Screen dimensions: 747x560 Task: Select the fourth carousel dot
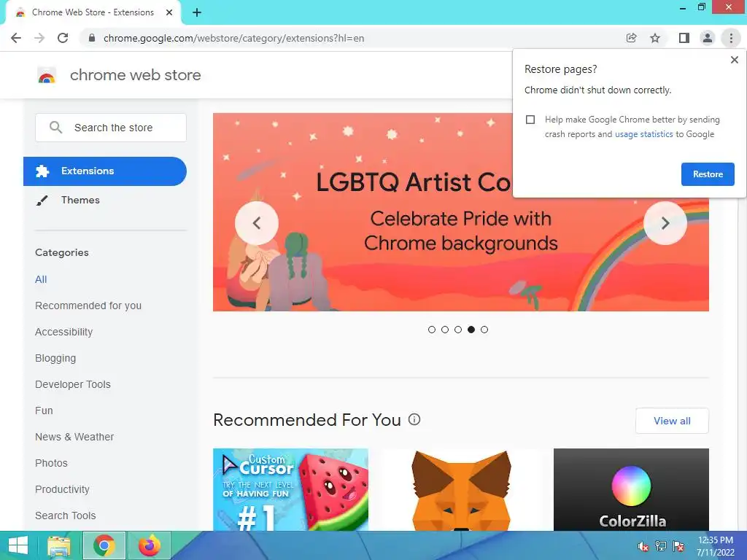pyautogui.click(x=471, y=330)
